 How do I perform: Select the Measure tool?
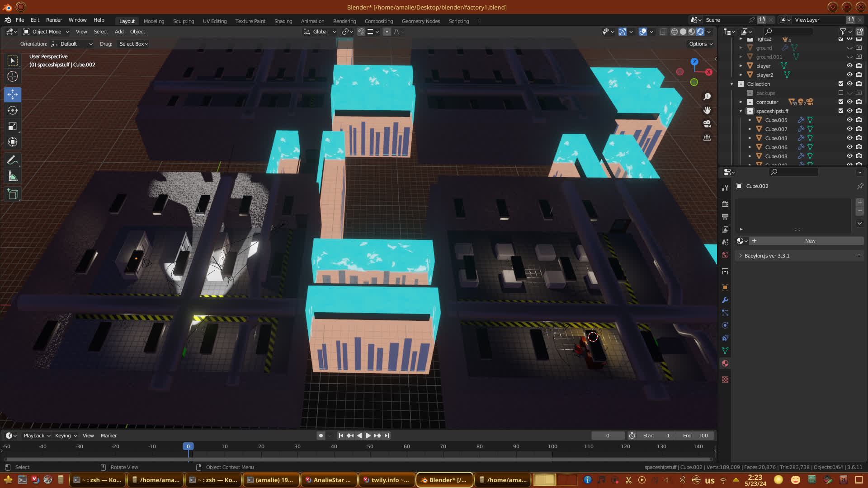13,177
